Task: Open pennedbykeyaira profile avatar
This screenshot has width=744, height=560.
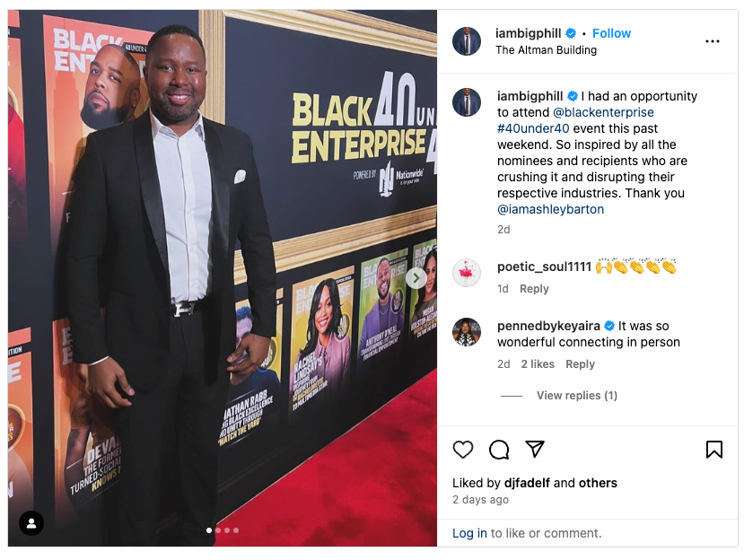Action: (467, 332)
